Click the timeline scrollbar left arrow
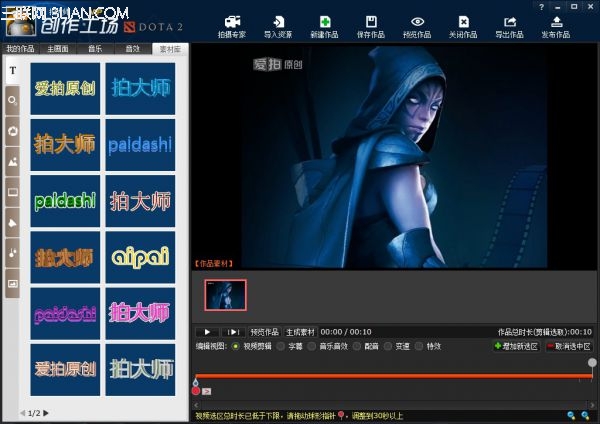Viewport: 600px width, 424px height. [x=196, y=405]
